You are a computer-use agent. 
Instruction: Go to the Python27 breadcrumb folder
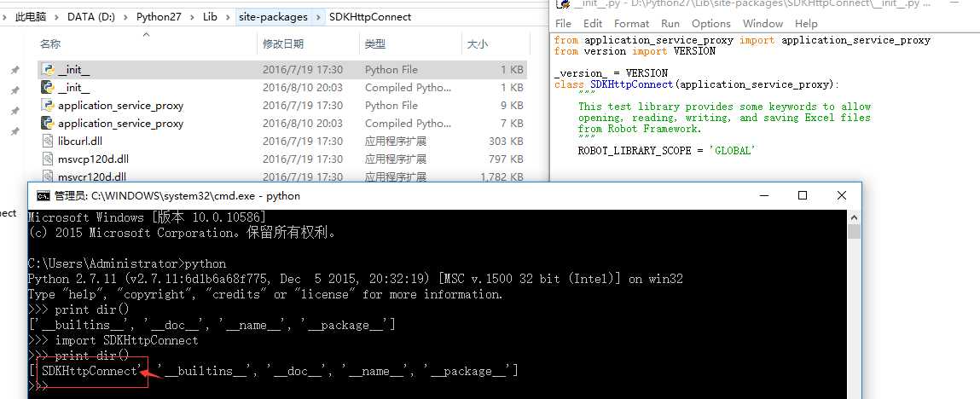tap(159, 17)
